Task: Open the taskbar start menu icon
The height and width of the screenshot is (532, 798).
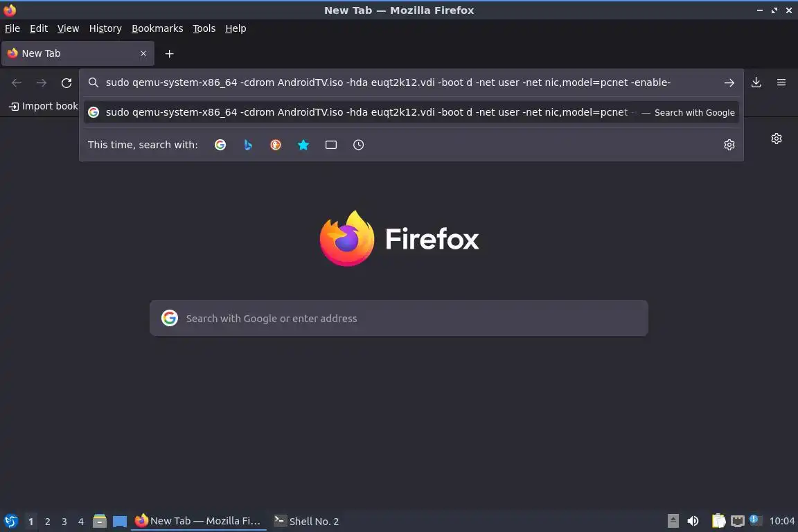Action: click(x=10, y=521)
